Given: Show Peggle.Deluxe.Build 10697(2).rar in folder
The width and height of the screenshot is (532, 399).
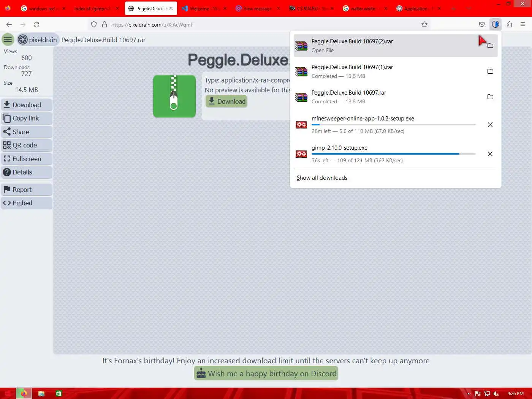Looking at the screenshot, I should 490,46.
